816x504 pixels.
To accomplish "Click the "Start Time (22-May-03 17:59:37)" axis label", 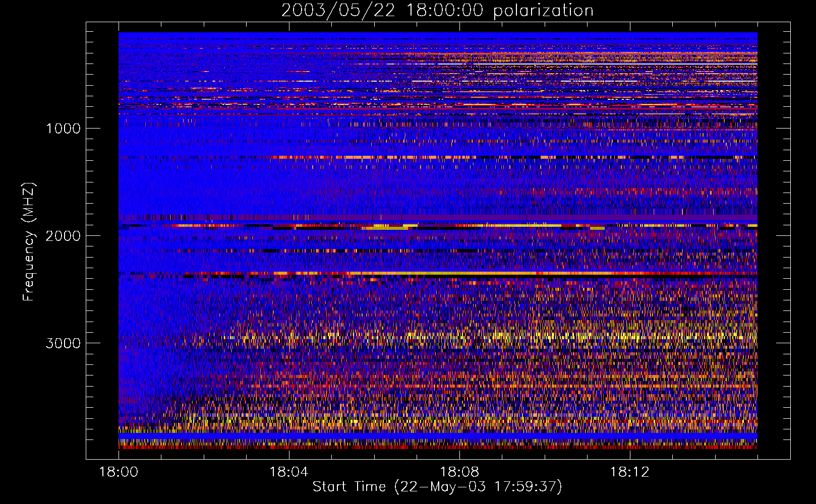I will [437, 487].
